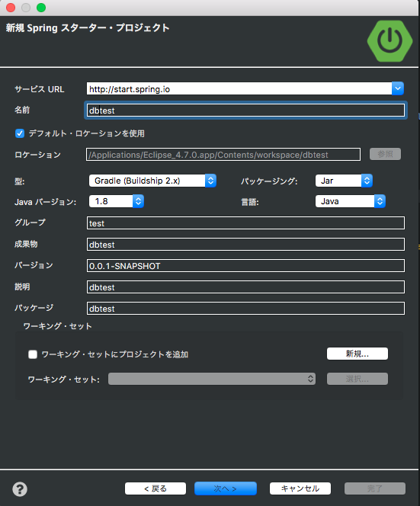Screen dimensions: 420x506
Task: Open the パッケージング Jar dropdown
Action: (344, 181)
